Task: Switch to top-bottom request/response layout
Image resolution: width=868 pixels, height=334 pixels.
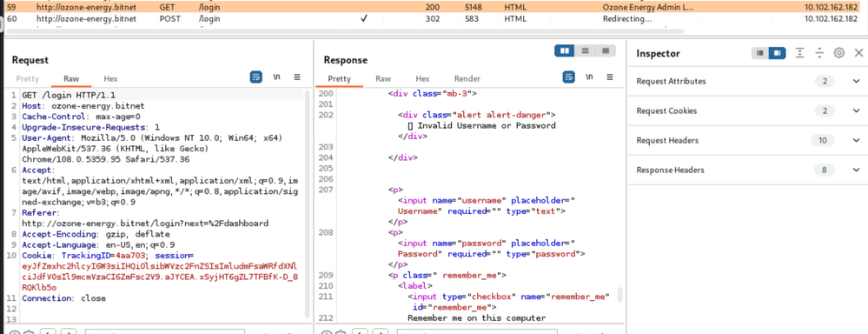Action: coord(585,50)
